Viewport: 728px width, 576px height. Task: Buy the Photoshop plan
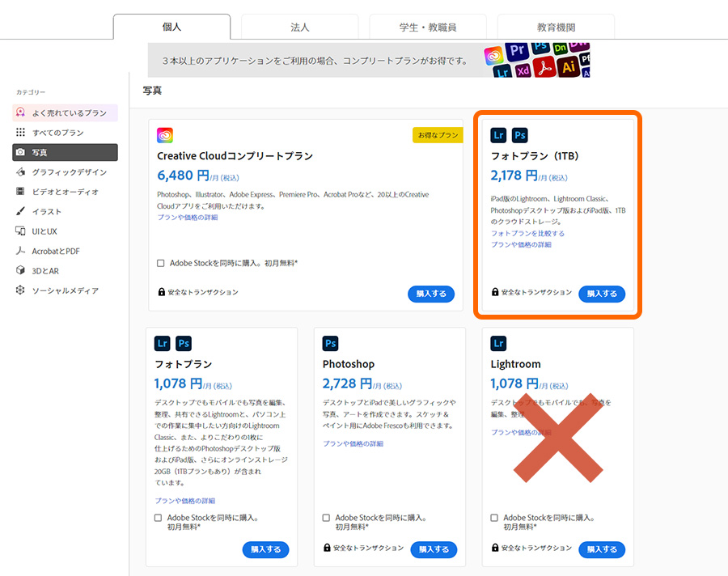[x=434, y=549]
